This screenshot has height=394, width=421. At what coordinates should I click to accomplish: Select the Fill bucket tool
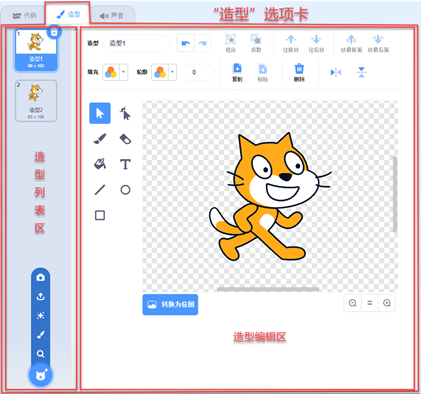(x=100, y=164)
